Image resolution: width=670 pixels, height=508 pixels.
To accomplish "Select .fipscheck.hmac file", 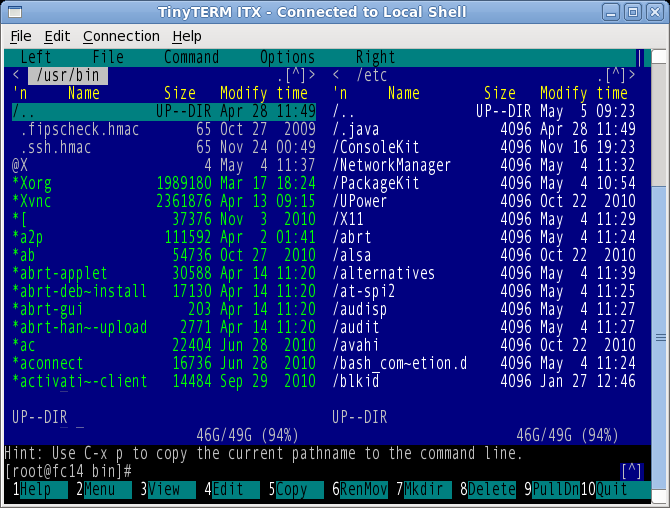I will point(164,129).
